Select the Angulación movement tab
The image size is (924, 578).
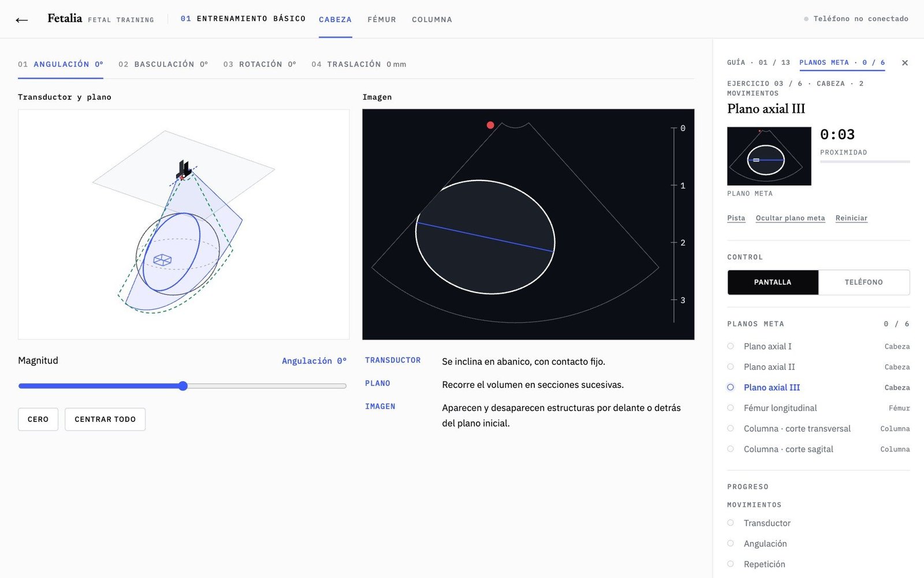pyautogui.click(x=61, y=64)
